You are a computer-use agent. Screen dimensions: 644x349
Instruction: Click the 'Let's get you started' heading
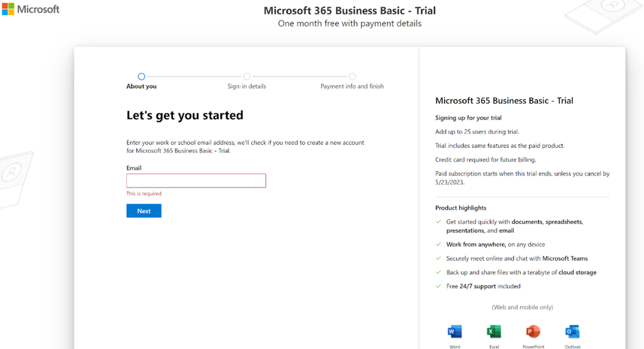click(x=184, y=115)
